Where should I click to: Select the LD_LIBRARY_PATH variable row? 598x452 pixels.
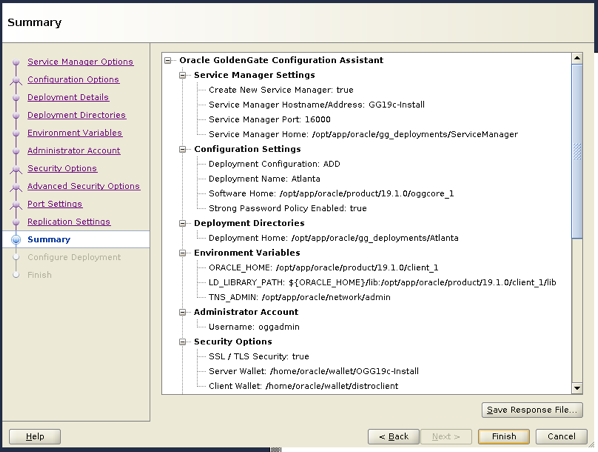coord(382,283)
